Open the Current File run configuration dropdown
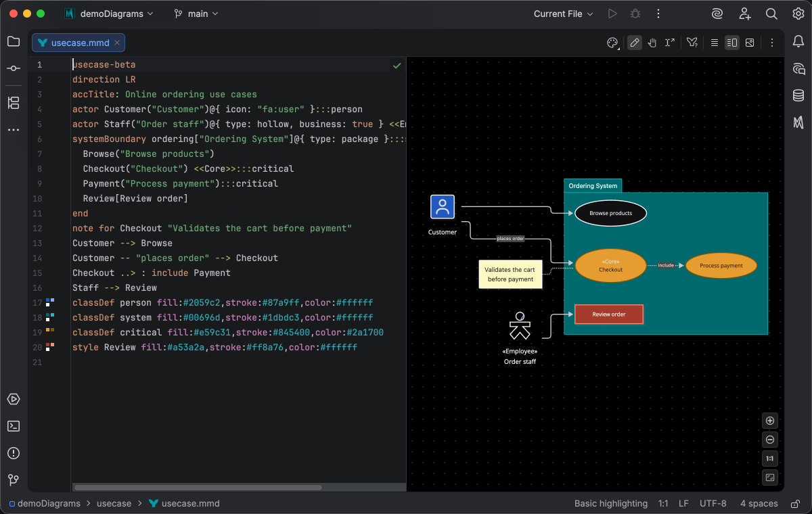Viewport: 812px width, 514px height. [x=563, y=14]
